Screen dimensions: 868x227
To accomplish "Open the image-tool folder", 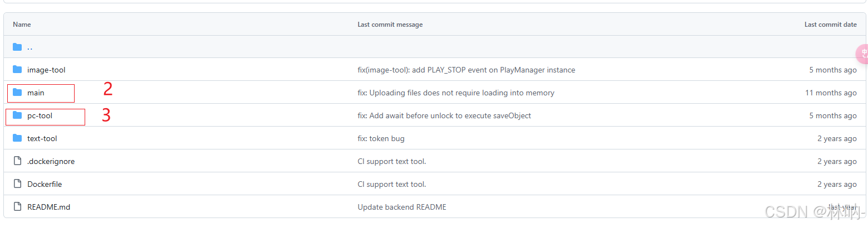I will [x=46, y=70].
